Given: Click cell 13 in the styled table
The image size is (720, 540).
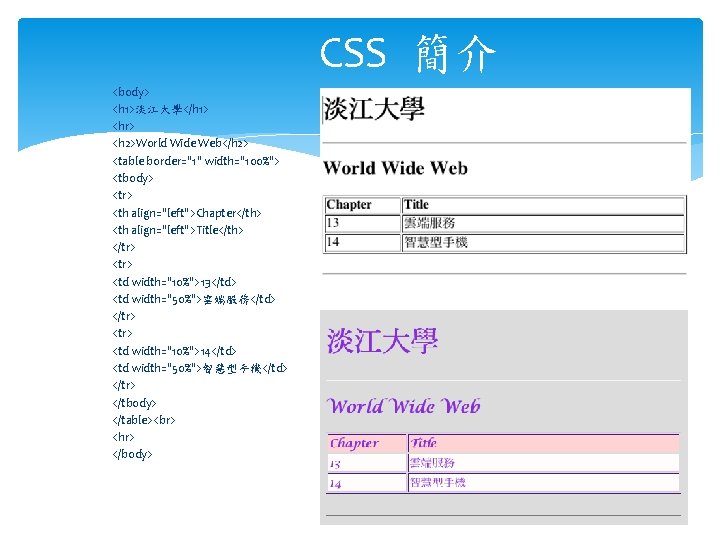Looking at the screenshot, I should coord(367,464).
